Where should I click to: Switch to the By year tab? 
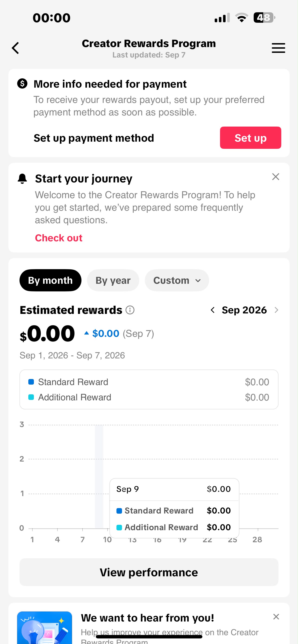113,280
